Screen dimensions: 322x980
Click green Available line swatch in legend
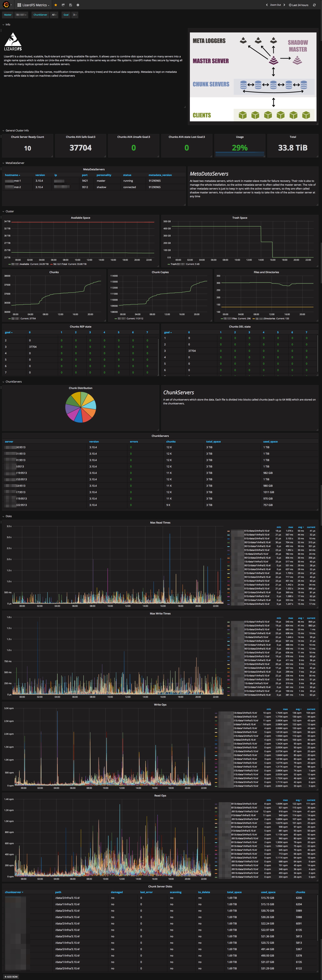click(x=10, y=264)
